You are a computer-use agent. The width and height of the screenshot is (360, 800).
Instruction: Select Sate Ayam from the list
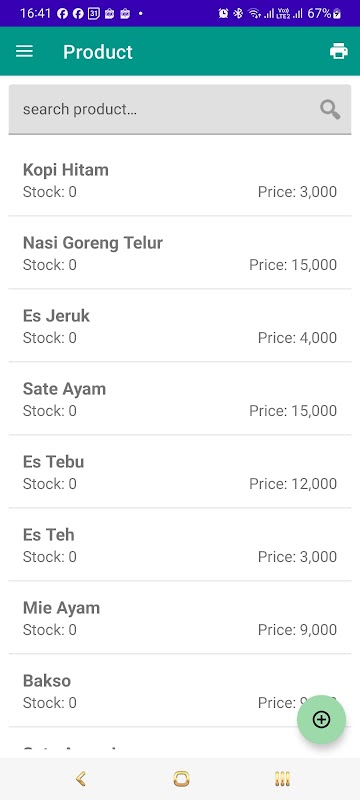tap(180, 398)
